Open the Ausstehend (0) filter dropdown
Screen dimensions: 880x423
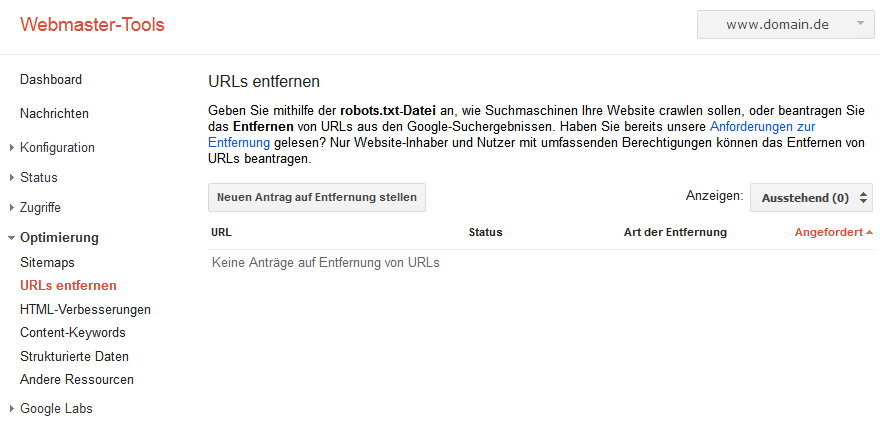click(x=811, y=197)
